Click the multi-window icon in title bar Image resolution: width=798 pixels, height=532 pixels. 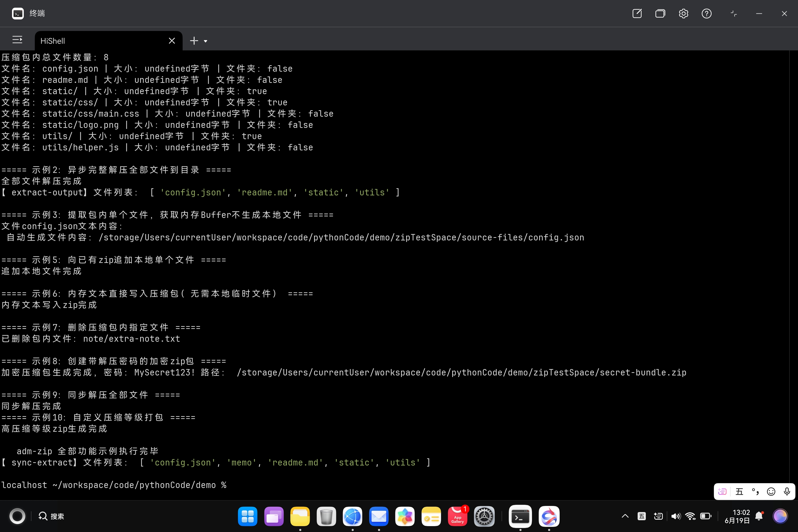660,14
